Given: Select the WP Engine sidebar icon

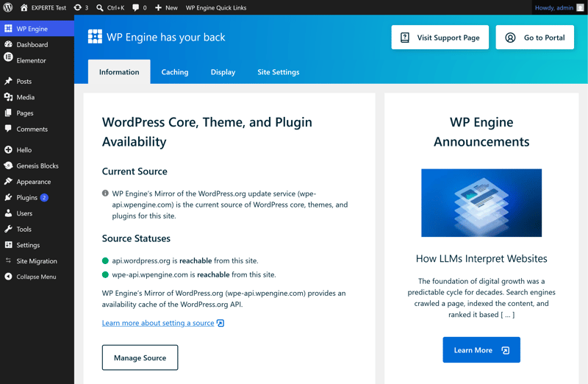Looking at the screenshot, I should tap(8, 29).
